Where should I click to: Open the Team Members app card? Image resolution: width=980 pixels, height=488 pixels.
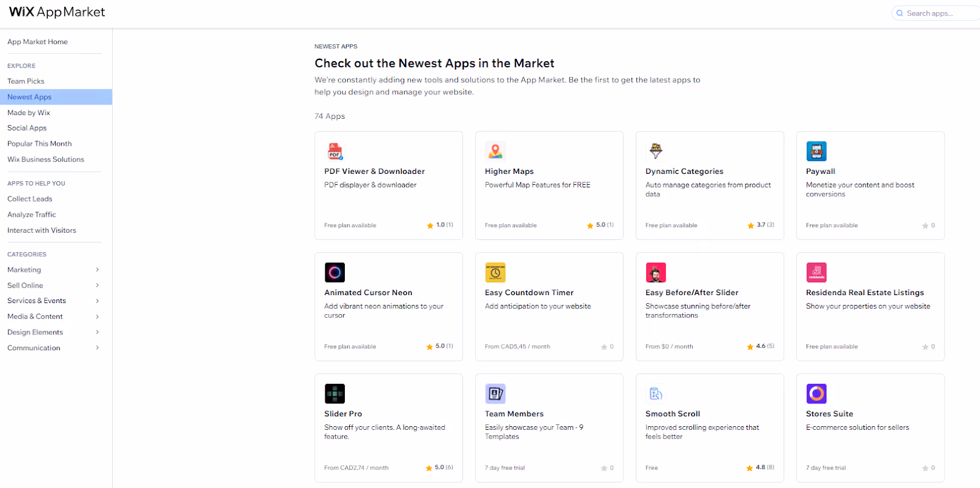tap(548, 427)
